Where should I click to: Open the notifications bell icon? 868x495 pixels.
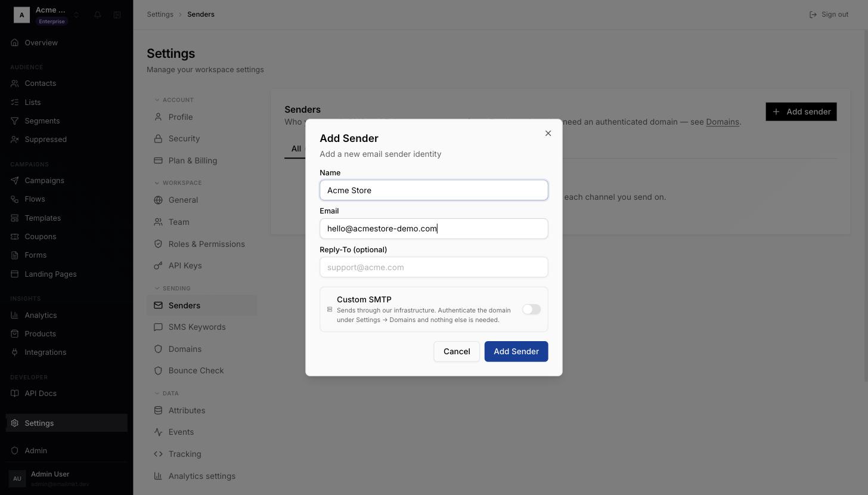(98, 15)
